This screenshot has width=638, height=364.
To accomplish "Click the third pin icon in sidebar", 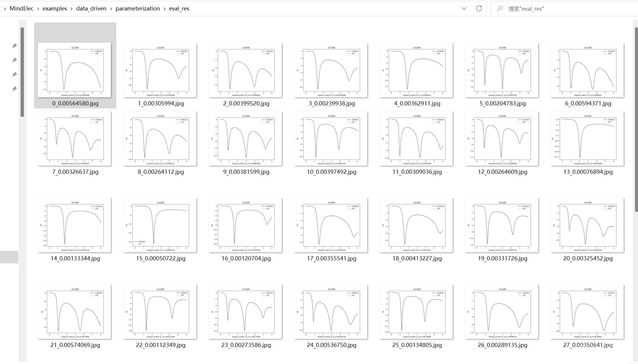I will click(14, 74).
